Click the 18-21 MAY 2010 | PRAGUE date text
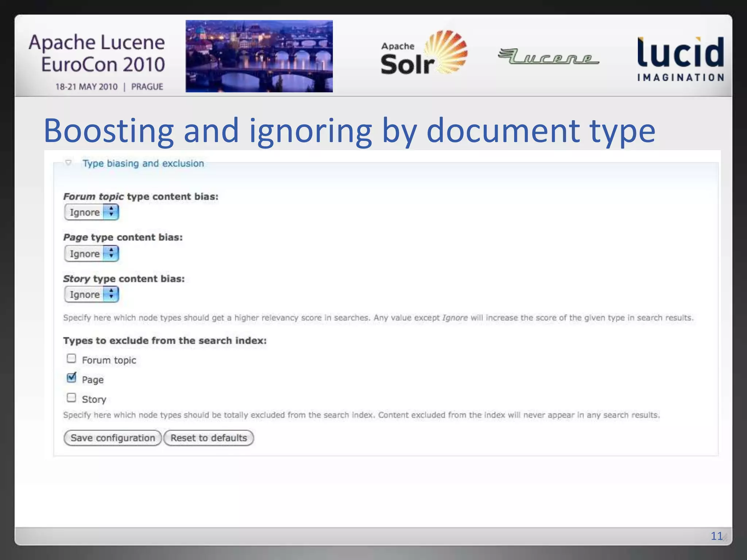The height and width of the screenshot is (560, 747). pyautogui.click(x=109, y=87)
